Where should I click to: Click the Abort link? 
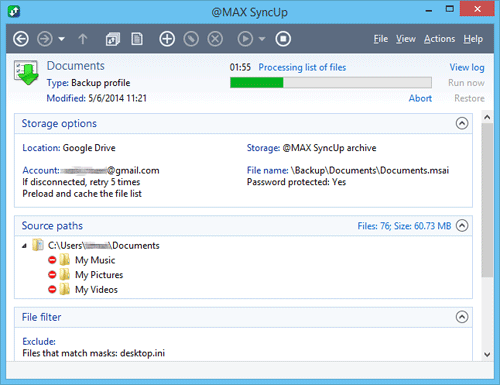pyautogui.click(x=420, y=98)
